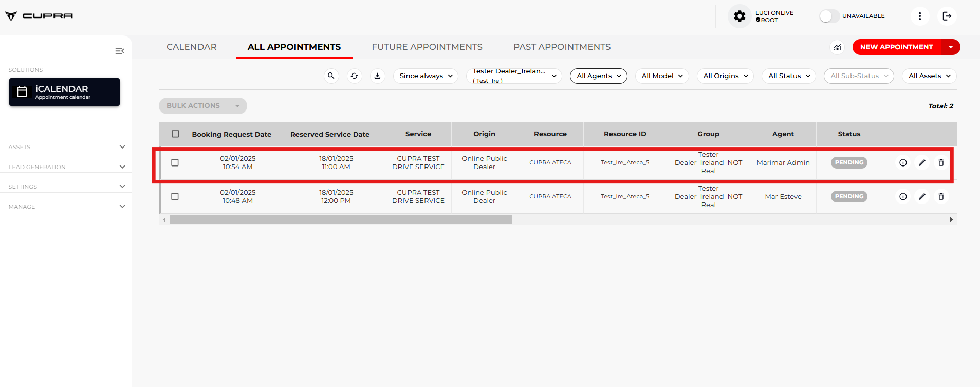980x387 pixels.
Task: Collapse the sidebar menu icon
Action: pos(120,51)
